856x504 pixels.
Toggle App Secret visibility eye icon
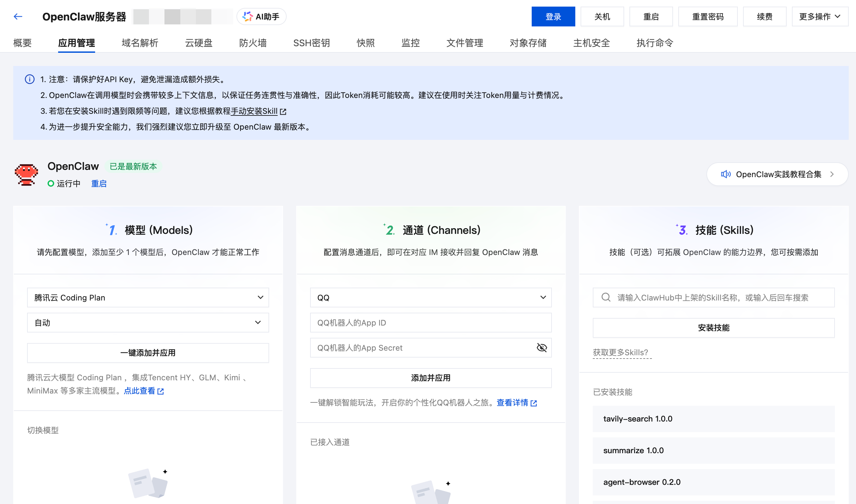(542, 348)
